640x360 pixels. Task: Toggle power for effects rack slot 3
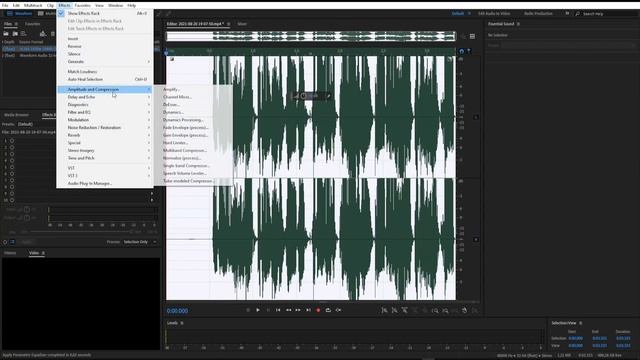click(x=12, y=154)
